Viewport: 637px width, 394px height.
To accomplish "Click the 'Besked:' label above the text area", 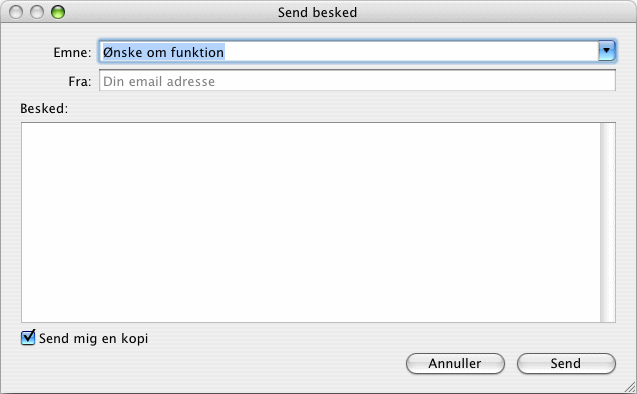I will 44,108.
